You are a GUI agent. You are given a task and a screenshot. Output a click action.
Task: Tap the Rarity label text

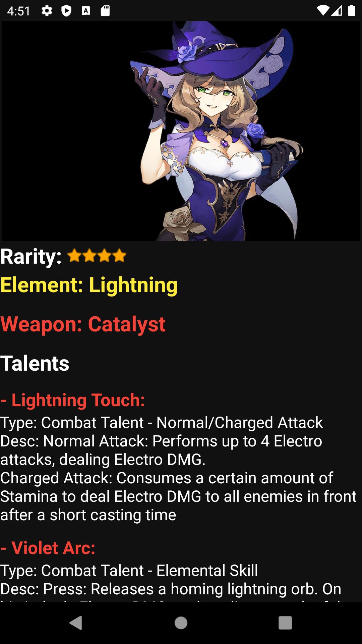click(x=31, y=257)
